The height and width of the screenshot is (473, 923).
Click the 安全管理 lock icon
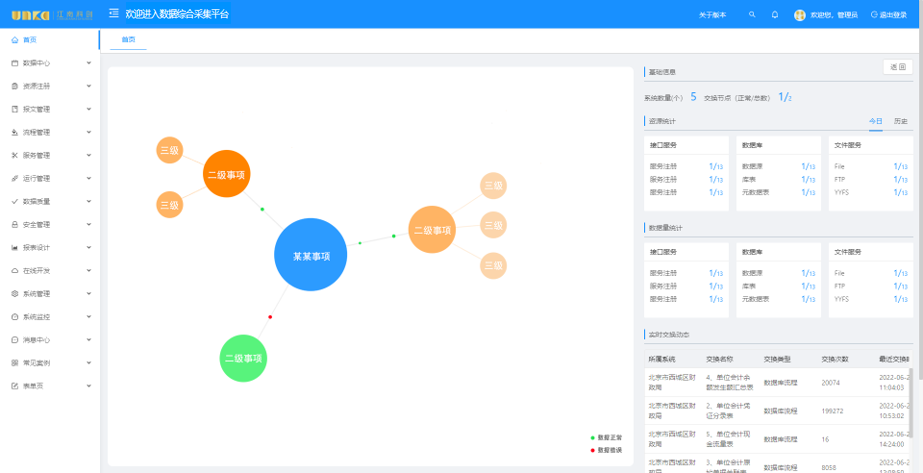tap(14, 224)
